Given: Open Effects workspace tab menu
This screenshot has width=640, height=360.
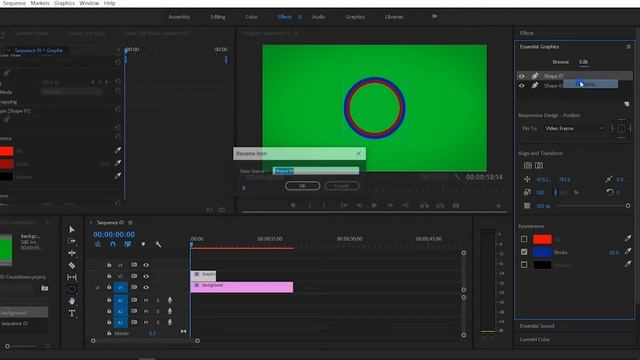Looking at the screenshot, I should [300, 17].
